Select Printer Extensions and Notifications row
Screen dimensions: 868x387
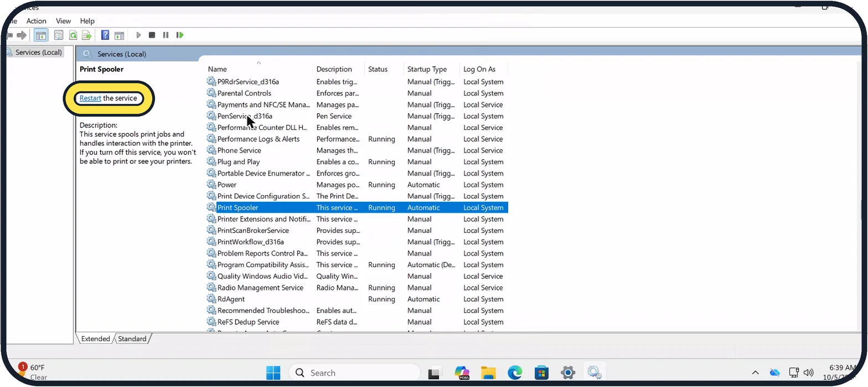[x=357, y=219]
